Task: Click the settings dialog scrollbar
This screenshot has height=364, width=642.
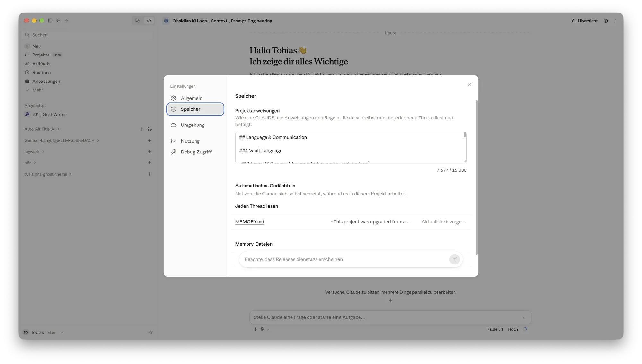Action: click(476, 177)
